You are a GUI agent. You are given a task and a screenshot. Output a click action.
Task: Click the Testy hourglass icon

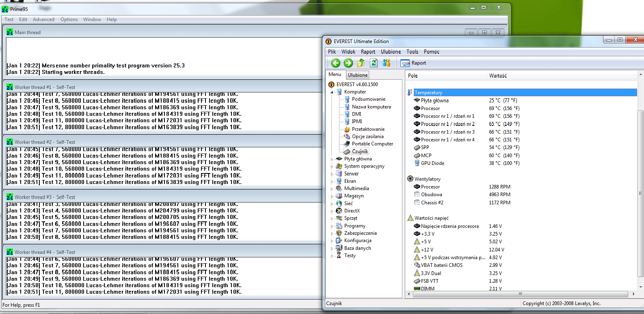point(339,256)
